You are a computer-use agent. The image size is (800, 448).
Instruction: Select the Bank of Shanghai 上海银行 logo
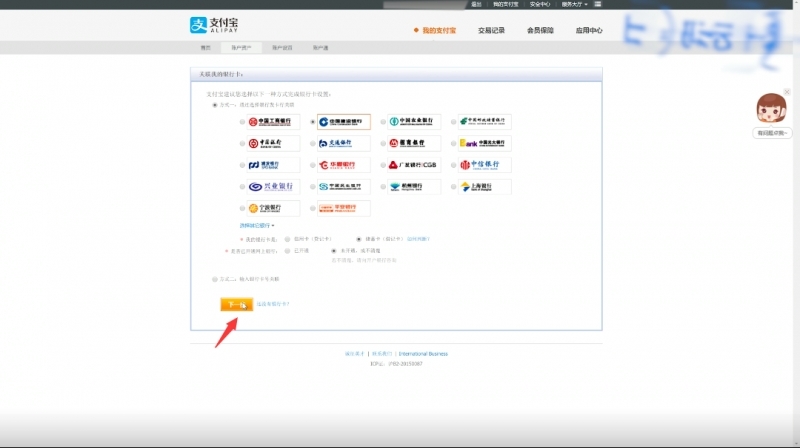coord(484,187)
